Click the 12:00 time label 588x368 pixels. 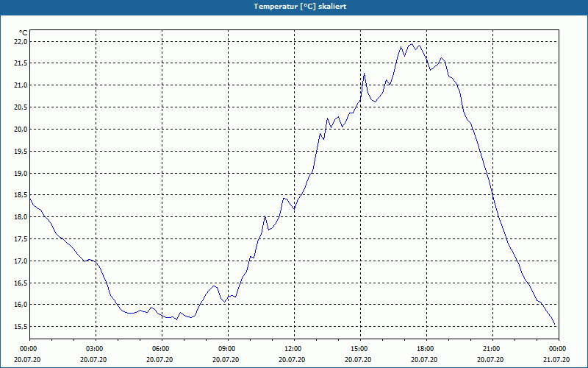(294, 349)
